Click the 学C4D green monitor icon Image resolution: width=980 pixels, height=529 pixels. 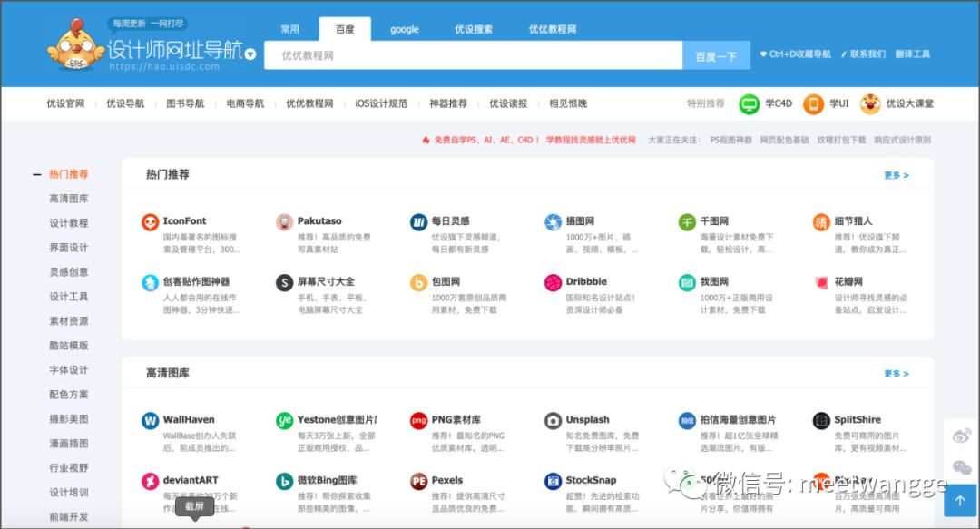(749, 103)
